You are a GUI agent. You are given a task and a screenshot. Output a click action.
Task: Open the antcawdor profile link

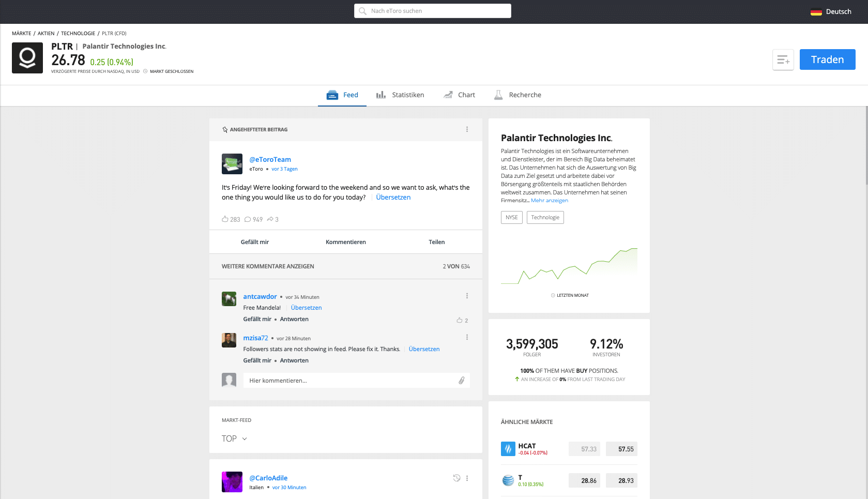[x=260, y=297]
